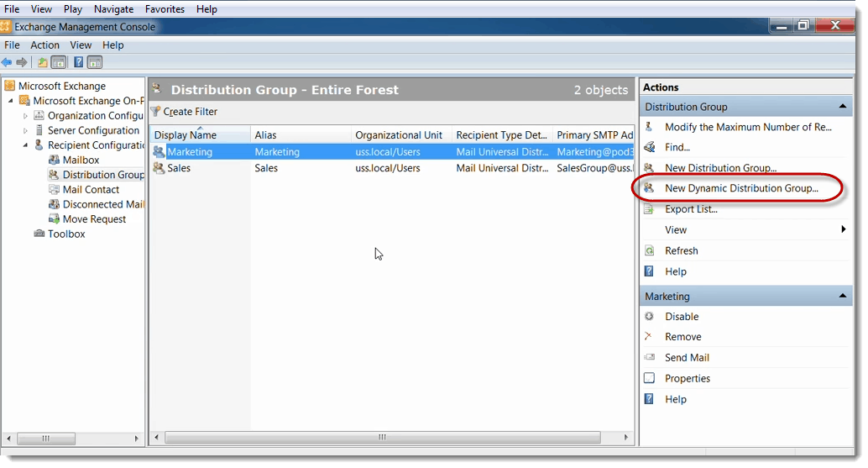Sort by the Display Name column

point(200,135)
